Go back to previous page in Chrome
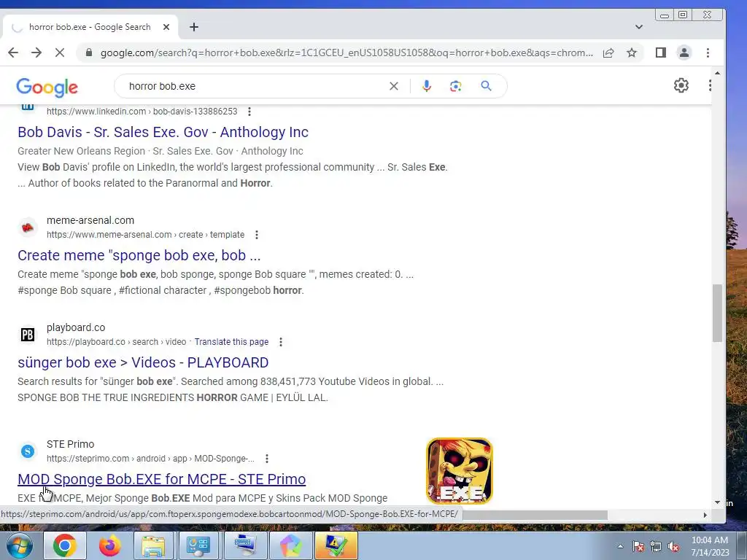 (x=13, y=52)
